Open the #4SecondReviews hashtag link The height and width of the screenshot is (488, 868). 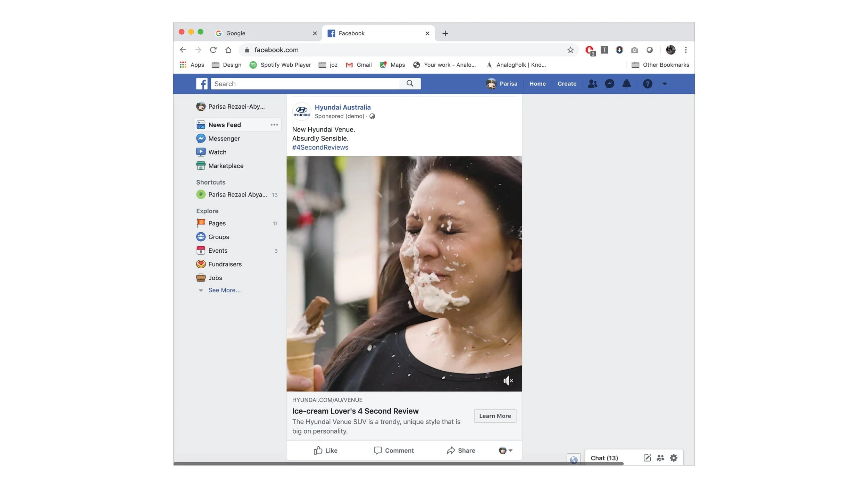click(320, 147)
